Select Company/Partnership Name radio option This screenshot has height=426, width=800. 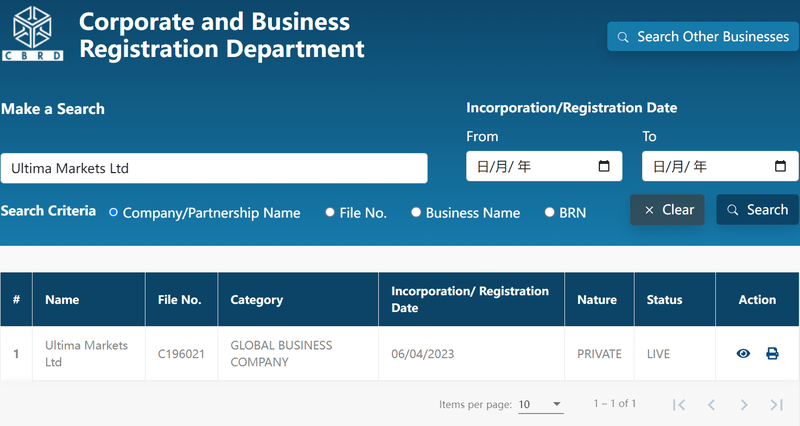click(x=113, y=212)
